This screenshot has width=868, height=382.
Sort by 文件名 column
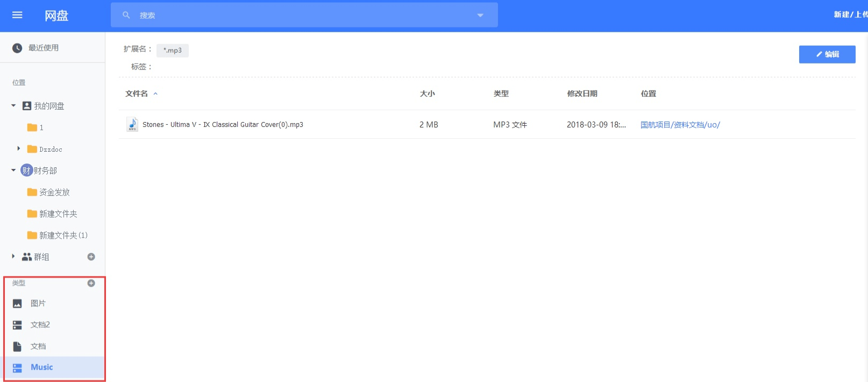[x=137, y=94]
